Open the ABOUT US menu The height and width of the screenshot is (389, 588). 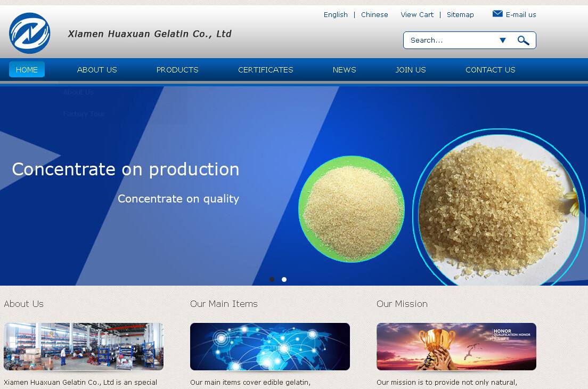click(97, 70)
